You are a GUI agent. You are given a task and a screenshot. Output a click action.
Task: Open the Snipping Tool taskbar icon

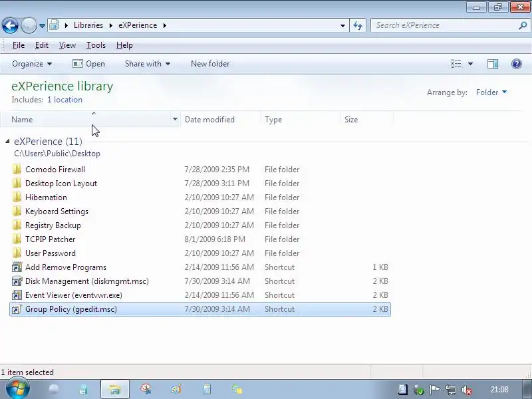pos(146,389)
